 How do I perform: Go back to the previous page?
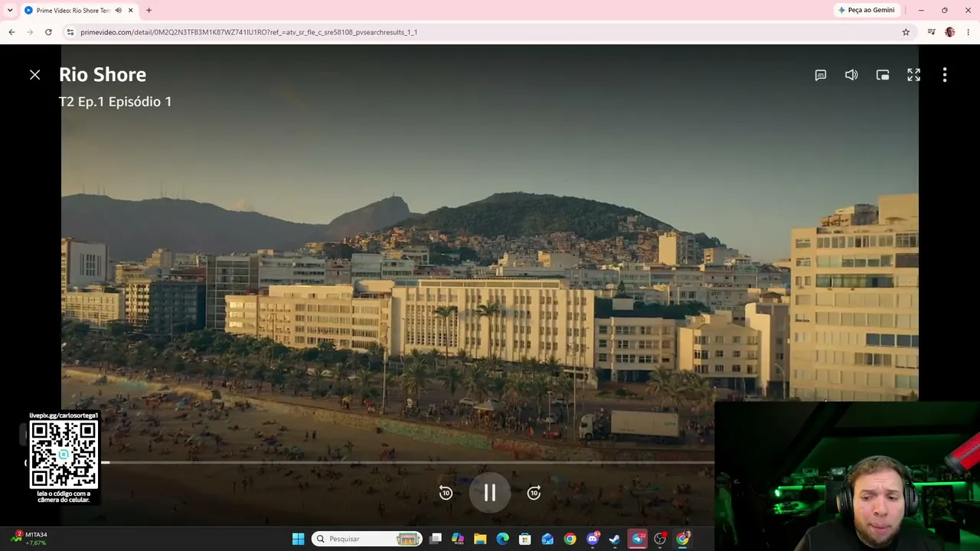[11, 32]
